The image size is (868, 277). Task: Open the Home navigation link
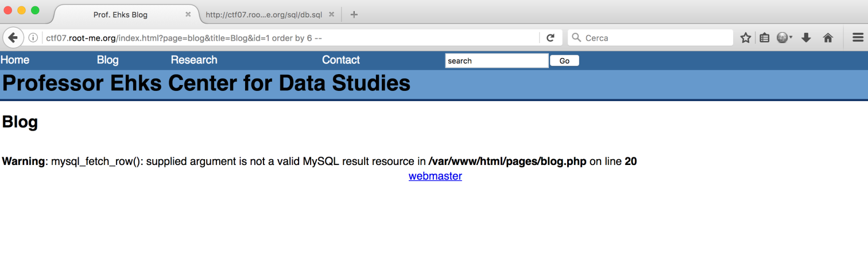15,60
